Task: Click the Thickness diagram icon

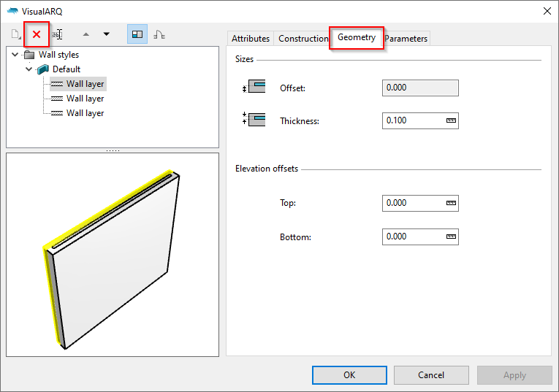Action: click(x=254, y=119)
